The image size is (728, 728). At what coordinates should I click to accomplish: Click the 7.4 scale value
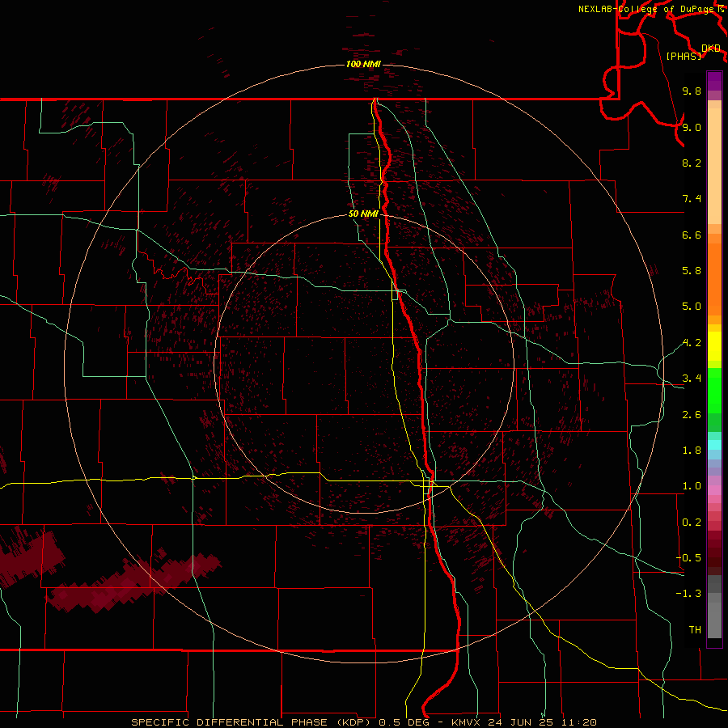[692, 199]
